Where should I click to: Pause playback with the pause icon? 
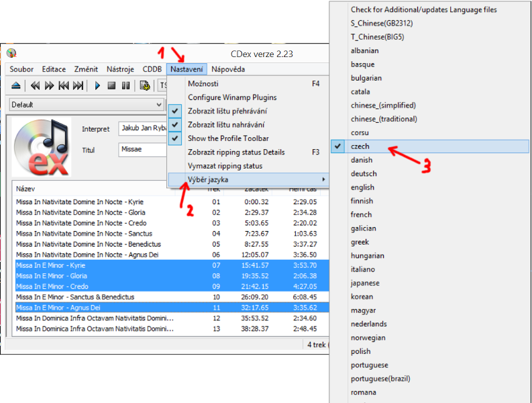click(x=125, y=85)
